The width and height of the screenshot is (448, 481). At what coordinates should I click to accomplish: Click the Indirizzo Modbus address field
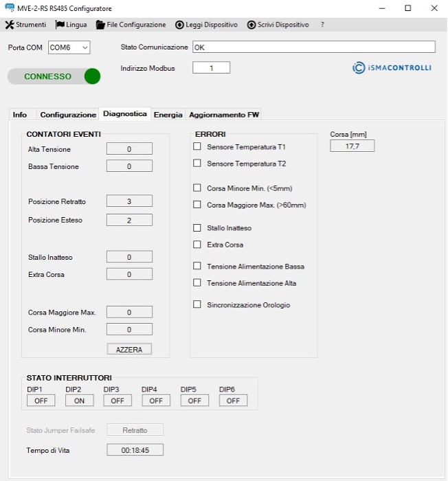pyautogui.click(x=211, y=68)
